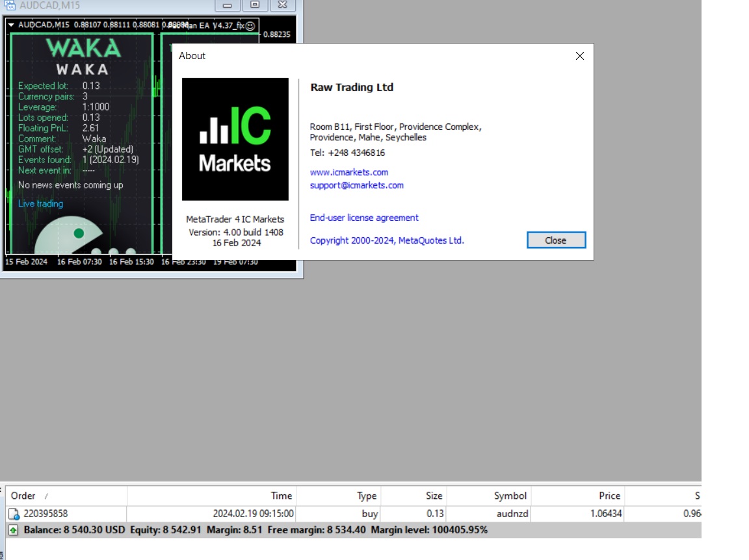The width and height of the screenshot is (749, 560).
Task: Minimize the AUDCAD,M15 chart window
Action: [x=228, y=5]
